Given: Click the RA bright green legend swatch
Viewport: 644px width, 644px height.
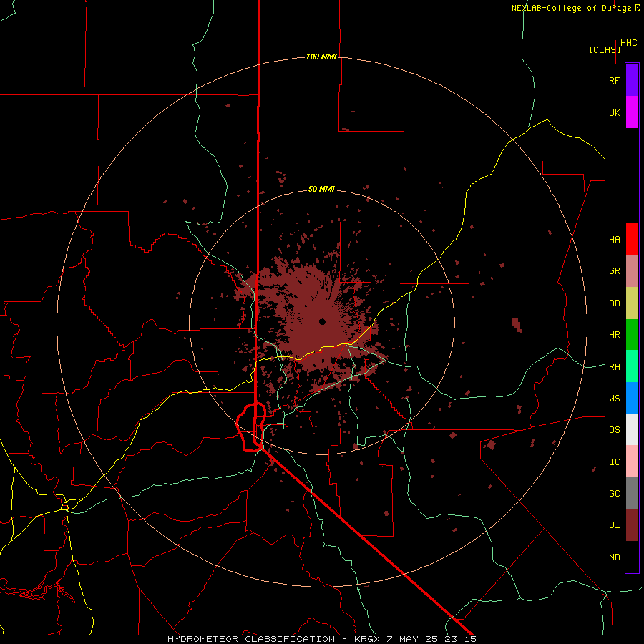Looking at the screenshot, I should [x=632, y=366].
